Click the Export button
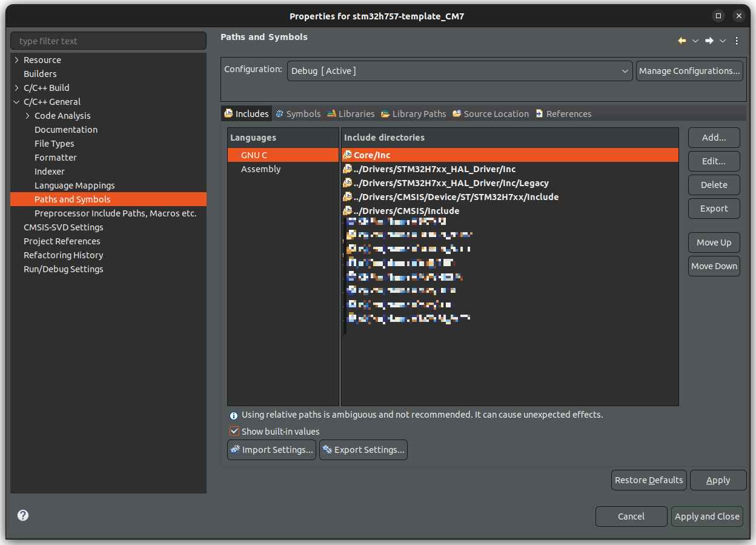 714,209
